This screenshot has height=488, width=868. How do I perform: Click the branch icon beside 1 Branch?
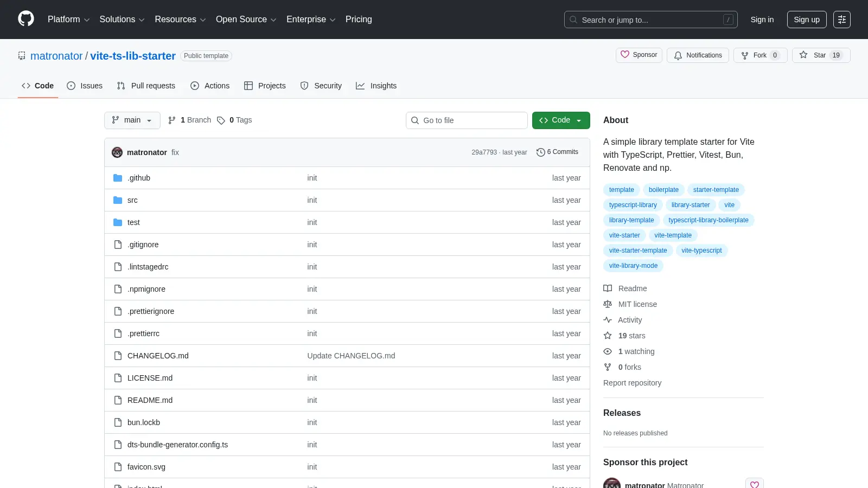[172, 120]
